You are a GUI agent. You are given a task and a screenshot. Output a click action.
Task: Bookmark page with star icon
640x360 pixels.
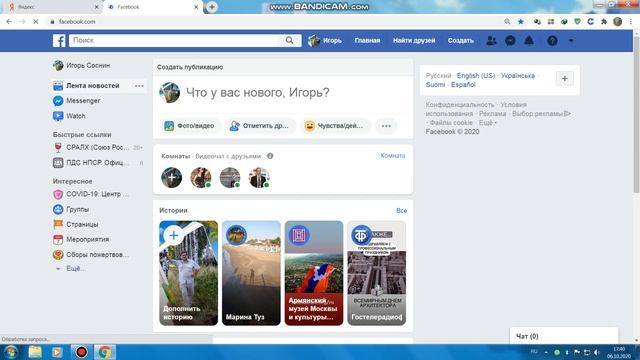521,22
